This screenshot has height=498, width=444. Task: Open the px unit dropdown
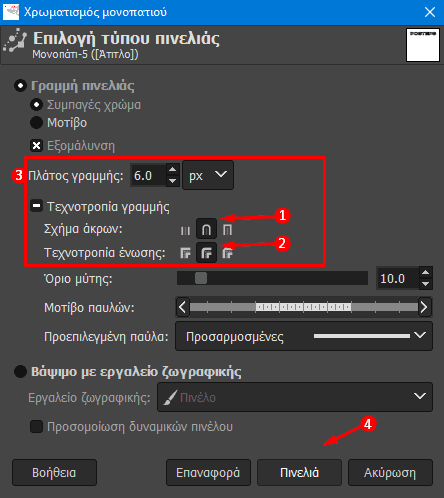pyautogui.click(x=208, y=175)
